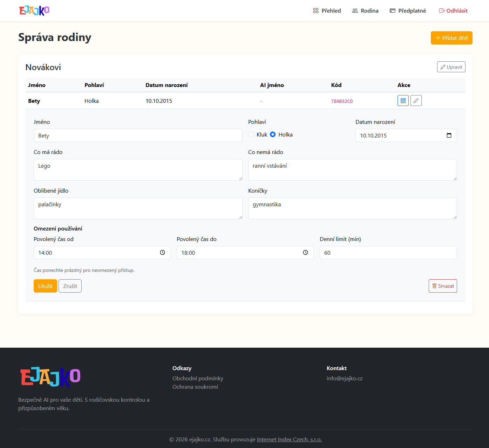Screen dimensions: 489x448
Task: Cancel editing with Zrušit button
Action: pyautogui.click(x=70, y=286)
